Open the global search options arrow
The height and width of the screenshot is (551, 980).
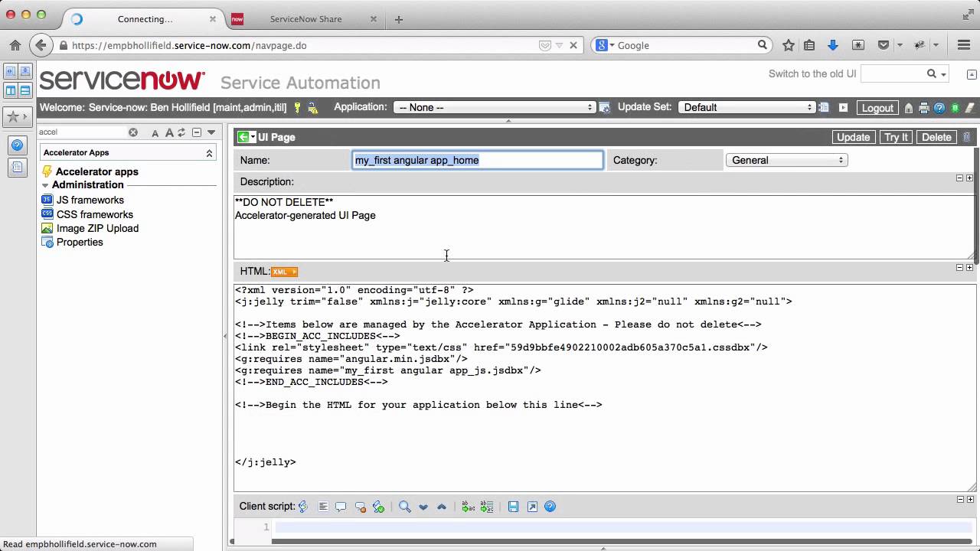click(x=944, y=75)
